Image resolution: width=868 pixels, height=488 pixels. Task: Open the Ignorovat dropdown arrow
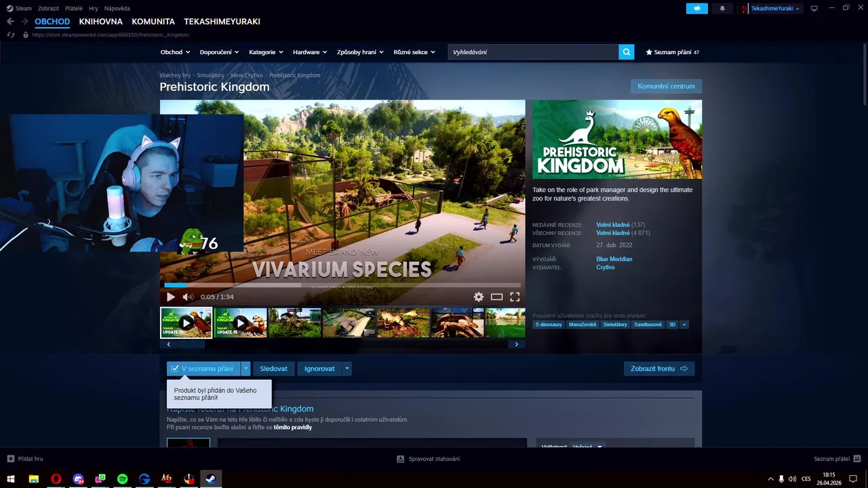point(347,369)
